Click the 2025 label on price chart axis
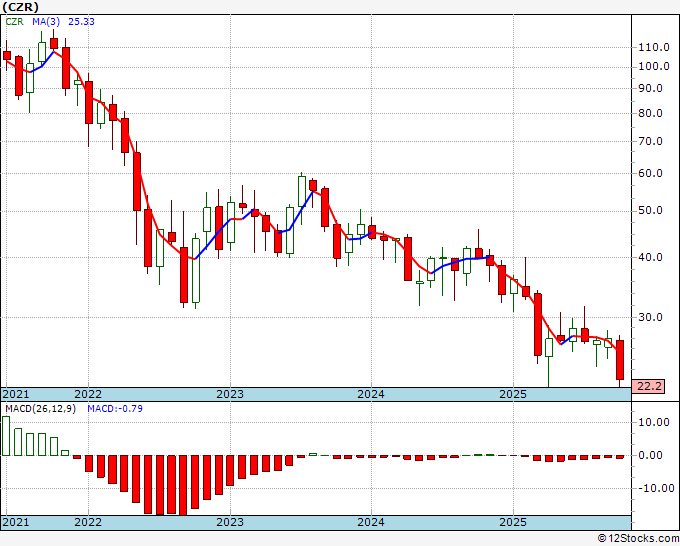Image resolution: width=680 pixels, height=546 pixels. click(513, 394)
